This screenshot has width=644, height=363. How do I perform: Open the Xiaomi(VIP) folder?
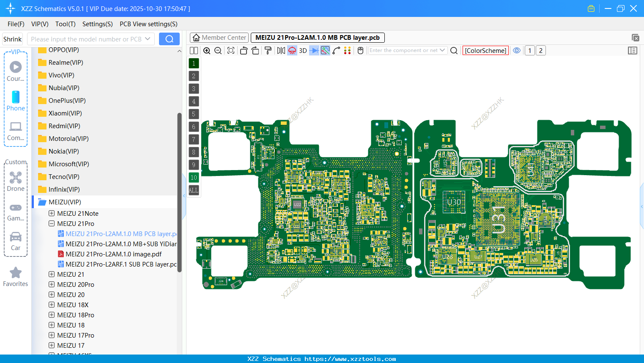65,113
